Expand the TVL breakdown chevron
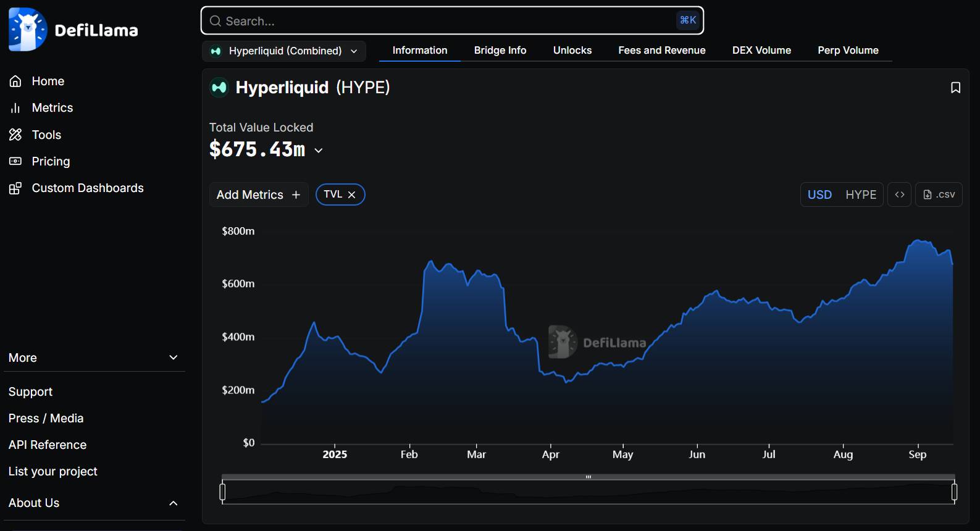 [x=319, y=150]
